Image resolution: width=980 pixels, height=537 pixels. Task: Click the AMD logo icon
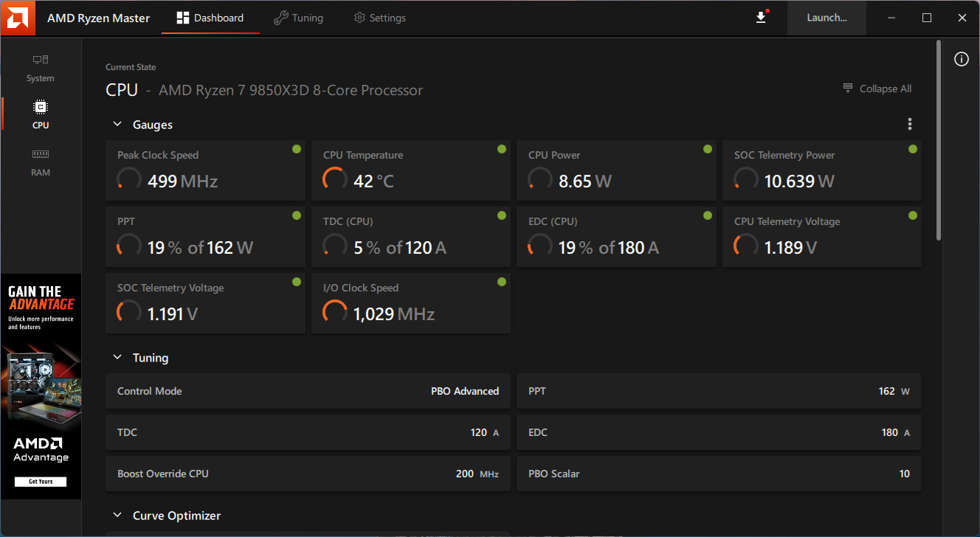(18, 18)
